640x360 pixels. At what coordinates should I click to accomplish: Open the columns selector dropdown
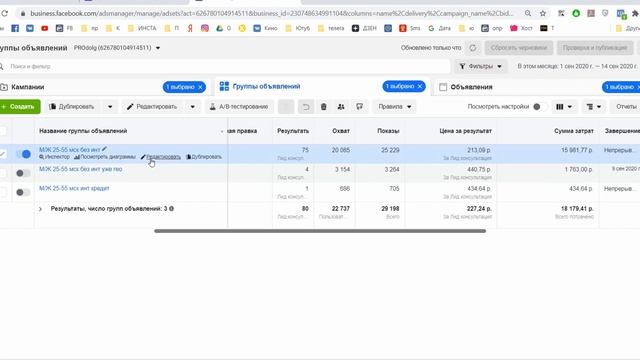[x=564, y=107]
